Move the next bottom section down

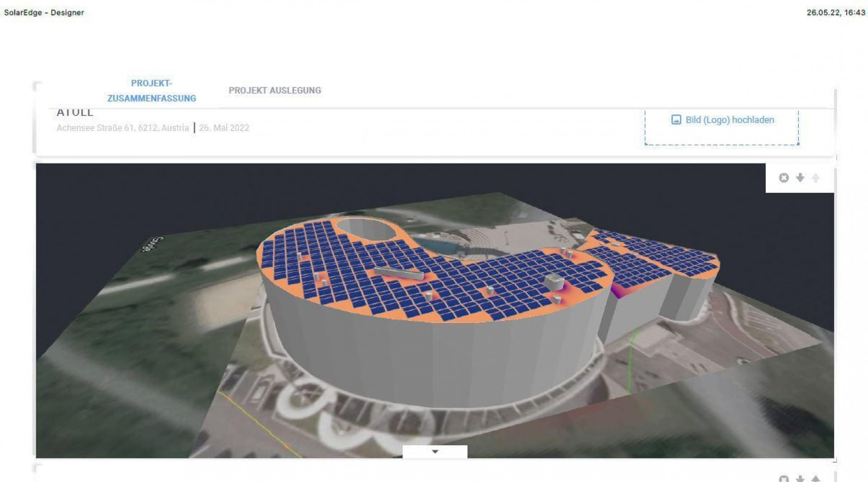point(800,478)
